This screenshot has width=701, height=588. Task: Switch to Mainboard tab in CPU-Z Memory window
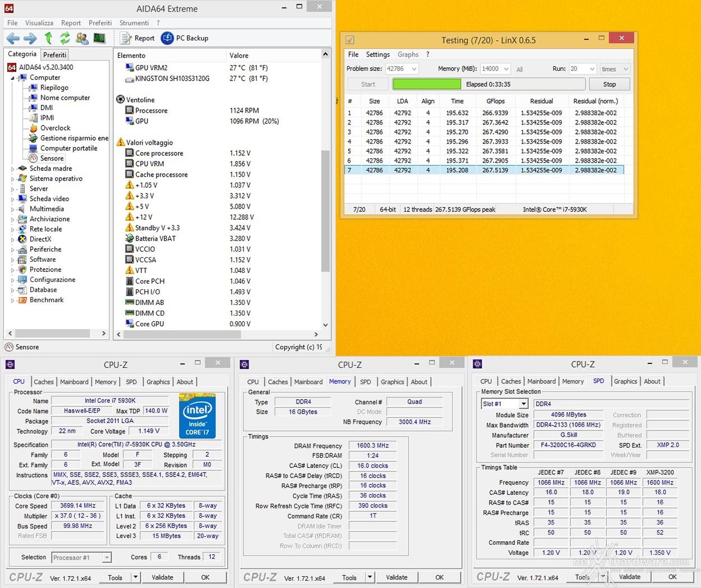point(308,382)
